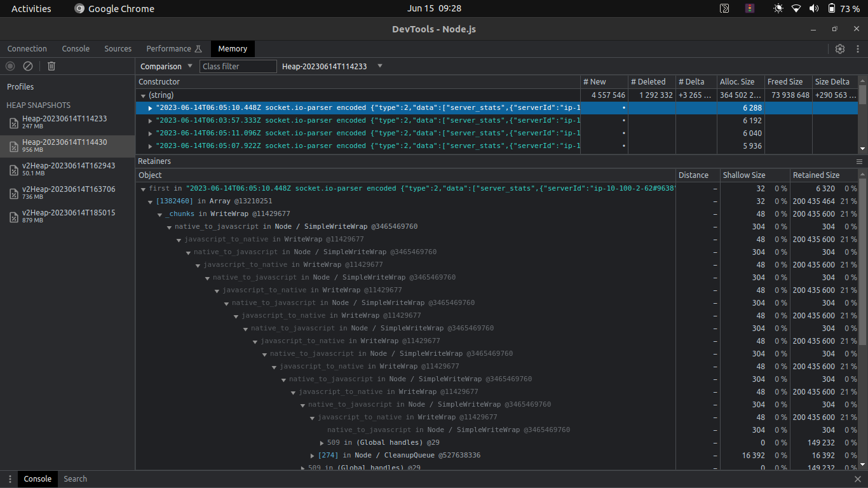Image resolution: width=868 pixels, height=488 pixels.
Task: Click the Google Chrome icon in top bar
Action: click(79, 8)
